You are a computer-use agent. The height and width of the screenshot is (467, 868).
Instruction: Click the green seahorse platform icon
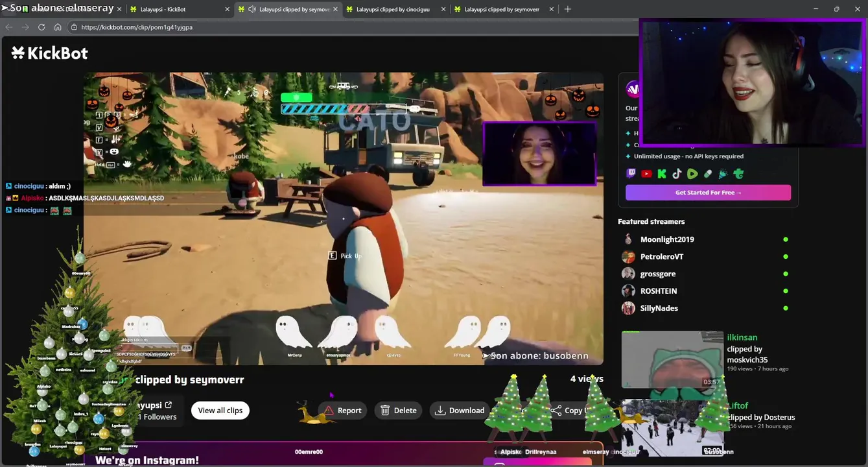738,174
